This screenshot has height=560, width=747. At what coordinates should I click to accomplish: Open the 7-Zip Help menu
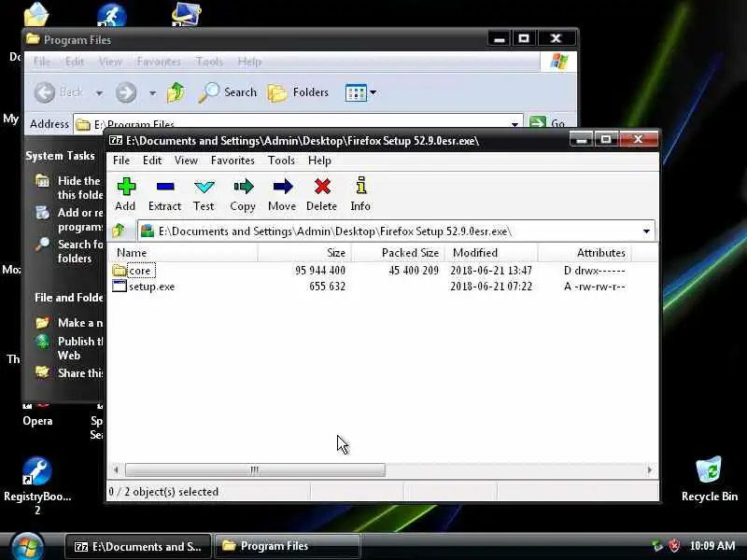[x=319, y=161]
